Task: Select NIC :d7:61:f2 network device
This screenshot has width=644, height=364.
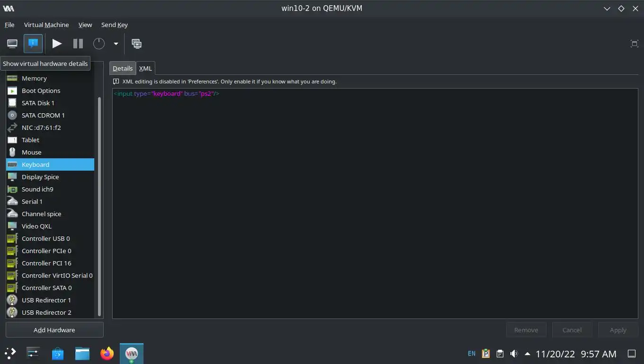Action: pyautogui.click(x=50, y=127)
